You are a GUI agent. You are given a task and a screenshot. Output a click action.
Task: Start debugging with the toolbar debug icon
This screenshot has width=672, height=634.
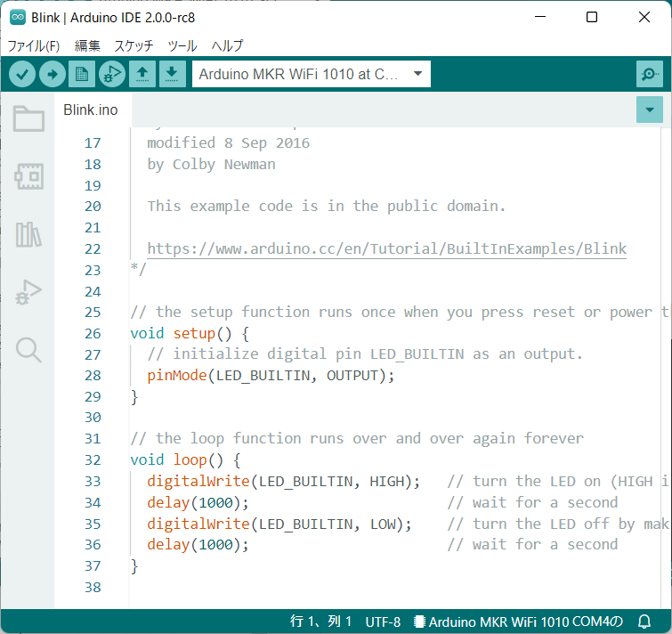[112, 75]
